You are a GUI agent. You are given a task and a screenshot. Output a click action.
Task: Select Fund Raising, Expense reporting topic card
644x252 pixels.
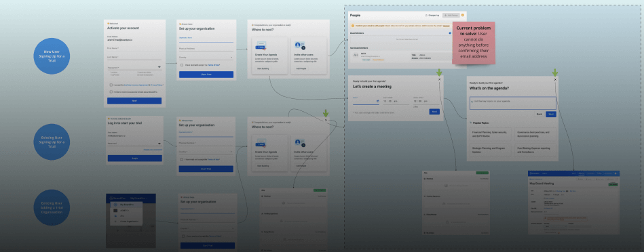[x=535, y=150]
